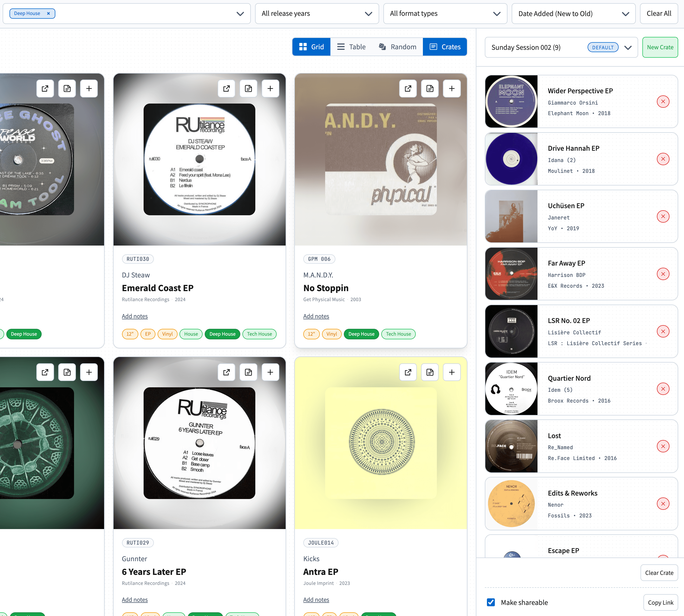The height and width of the screenshot is (616, 684).
Task: Remove Wider Perspective EP from crate
Action: [x=663, y=101]
